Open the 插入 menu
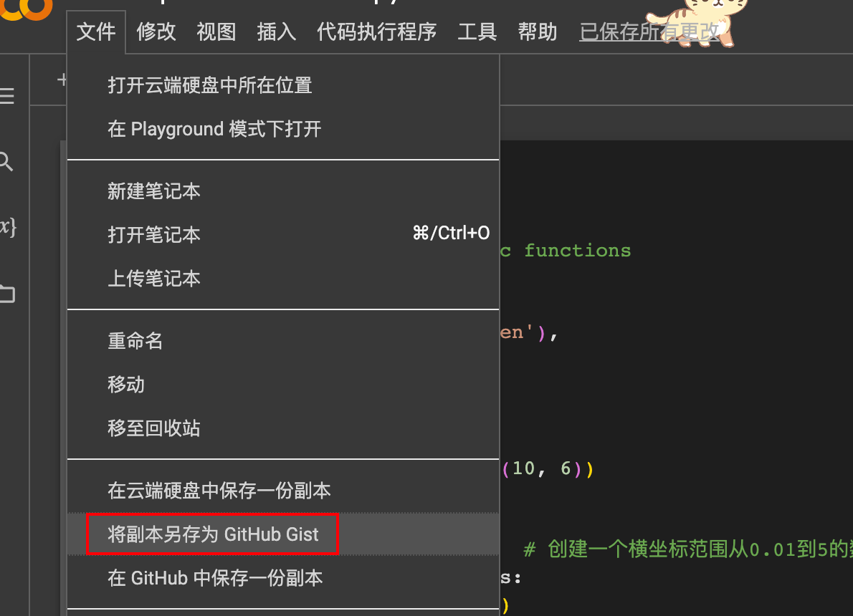The image size is (853, 616). point(277,32)
